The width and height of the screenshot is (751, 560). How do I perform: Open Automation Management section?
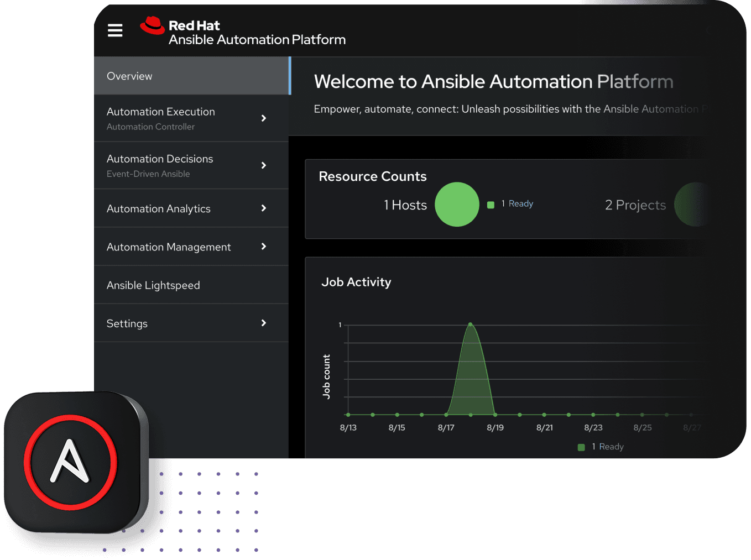tap(191, 247)
